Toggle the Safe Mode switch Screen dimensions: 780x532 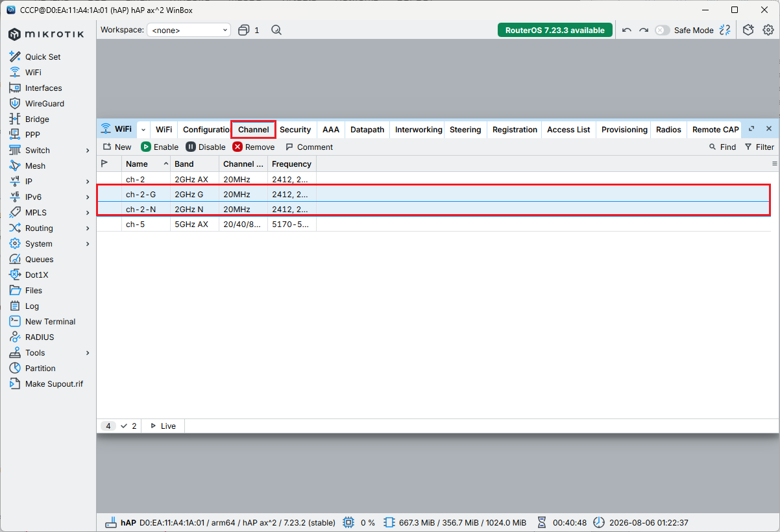click(x=662, y=30)
